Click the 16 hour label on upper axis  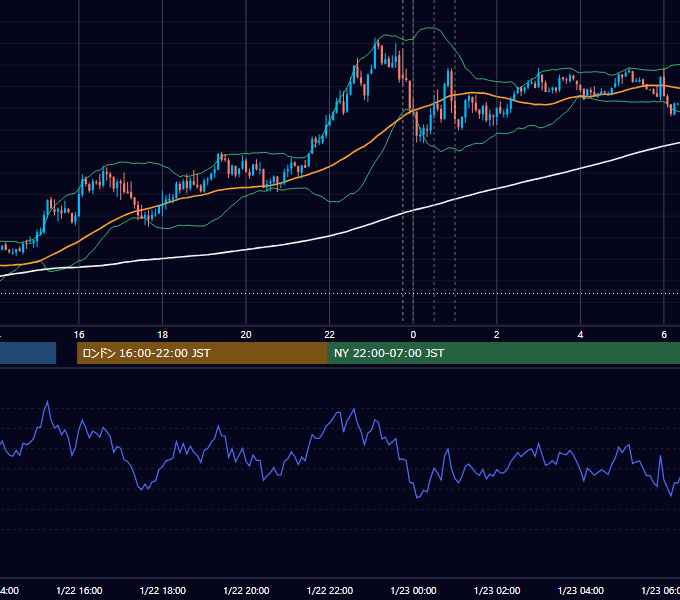79,335
